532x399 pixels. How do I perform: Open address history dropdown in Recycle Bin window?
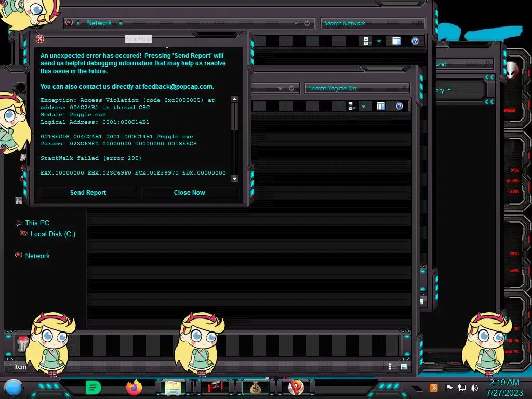280,88
